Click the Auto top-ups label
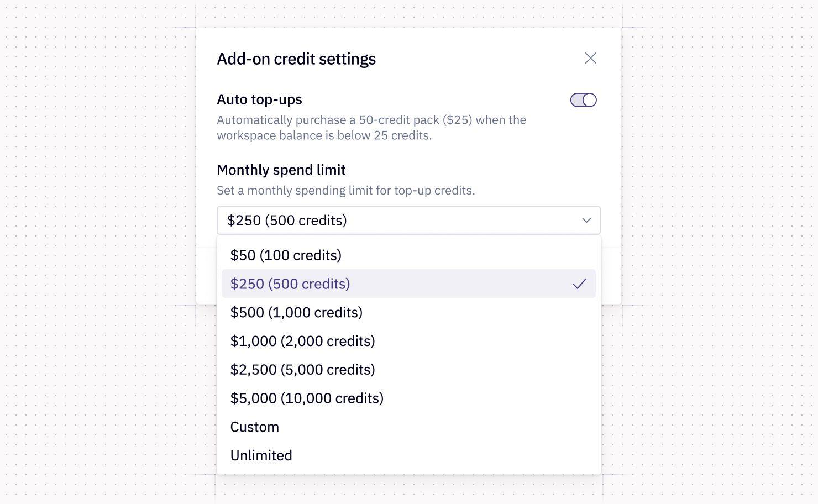 259,99
